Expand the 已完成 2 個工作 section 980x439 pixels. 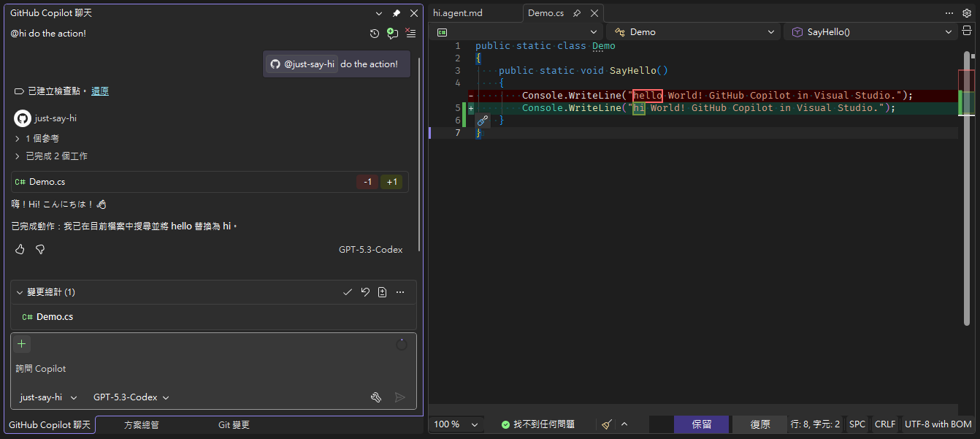tap(51, 156)
